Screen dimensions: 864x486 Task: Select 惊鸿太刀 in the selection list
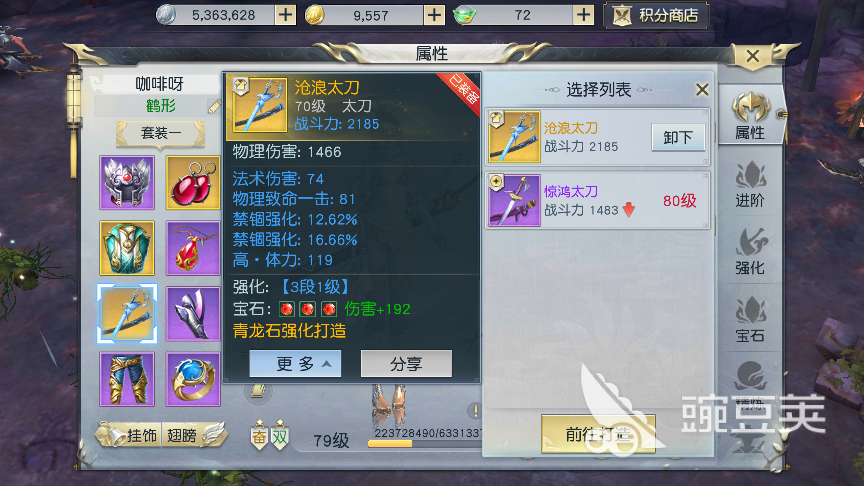pos(597,200)
